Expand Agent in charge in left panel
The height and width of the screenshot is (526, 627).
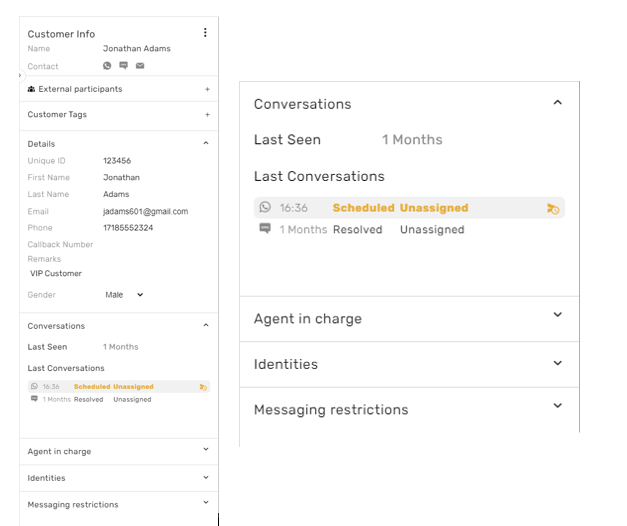pyautogui.click(x=206, y=449)
